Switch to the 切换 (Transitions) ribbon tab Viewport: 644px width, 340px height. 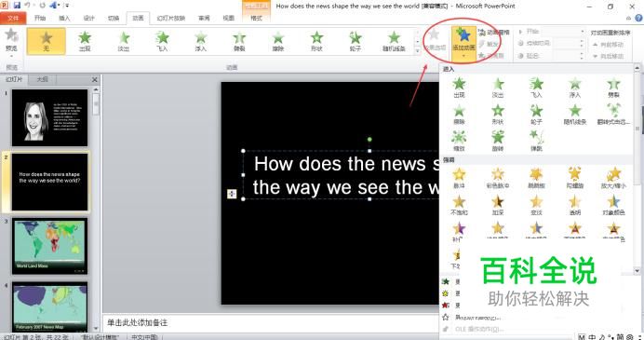[114, 18]
